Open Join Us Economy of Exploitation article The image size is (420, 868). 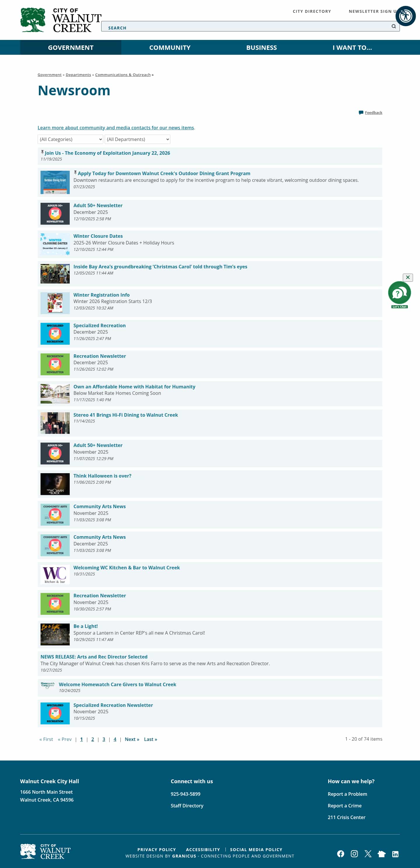point(107,153)
